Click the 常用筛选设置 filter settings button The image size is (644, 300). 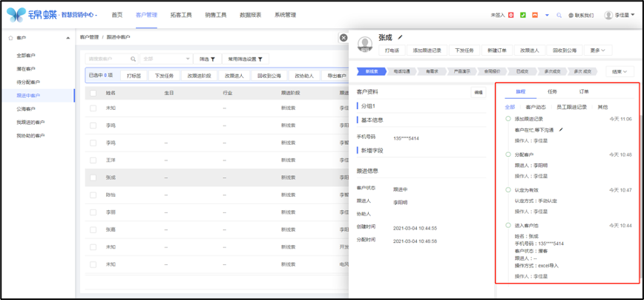coord(245,59)
